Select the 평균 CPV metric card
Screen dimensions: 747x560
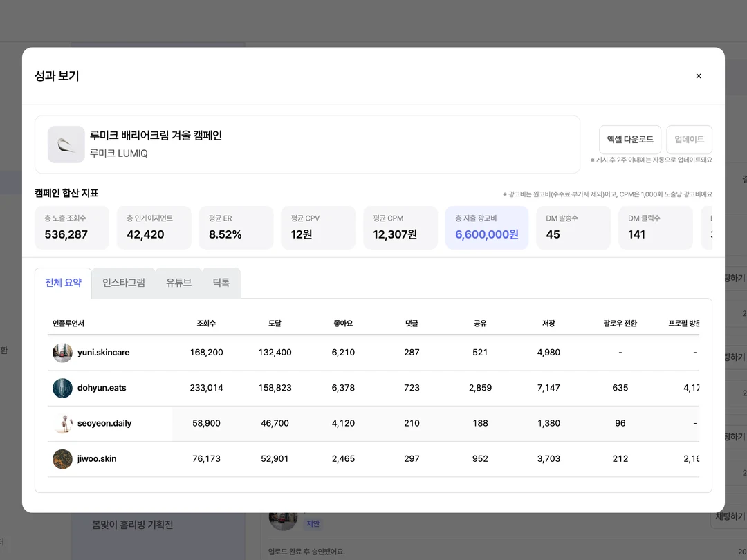[318, 227]
